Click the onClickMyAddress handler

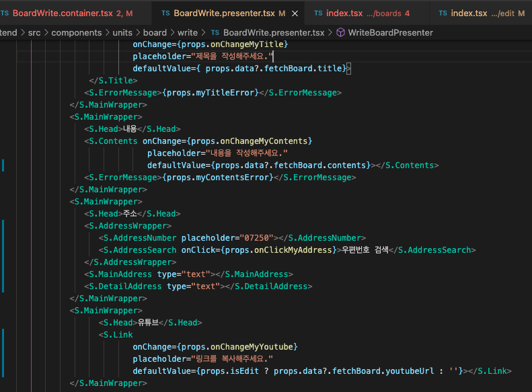293,250
